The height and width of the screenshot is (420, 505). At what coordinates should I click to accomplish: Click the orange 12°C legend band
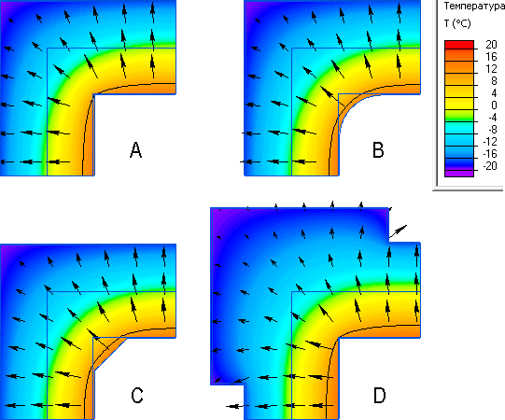click(459, 67)
